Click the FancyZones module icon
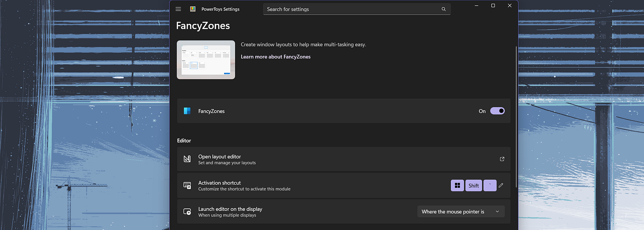Image resolution: width=644 pixels, height=230 pixels. [x=187, y=111]
